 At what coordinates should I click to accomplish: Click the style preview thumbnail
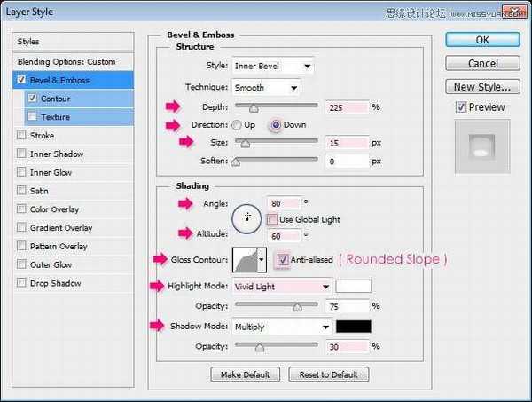coord(482,146)
